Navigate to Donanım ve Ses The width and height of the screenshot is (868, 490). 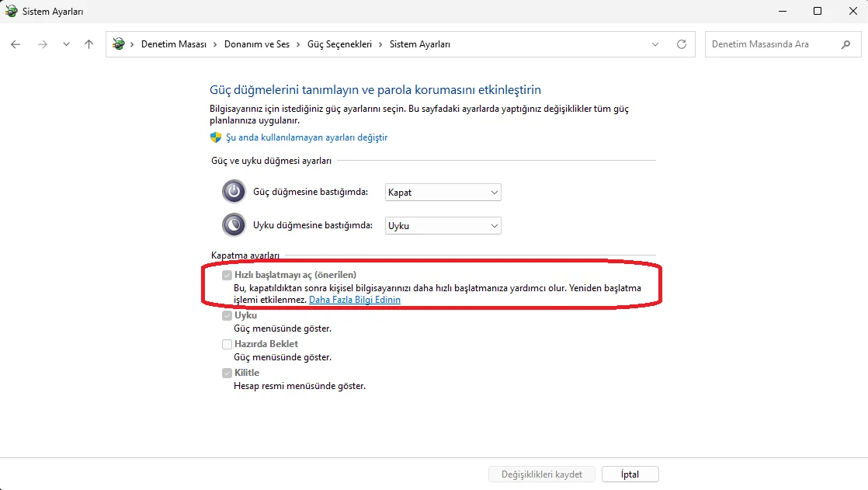pos(255,44)
